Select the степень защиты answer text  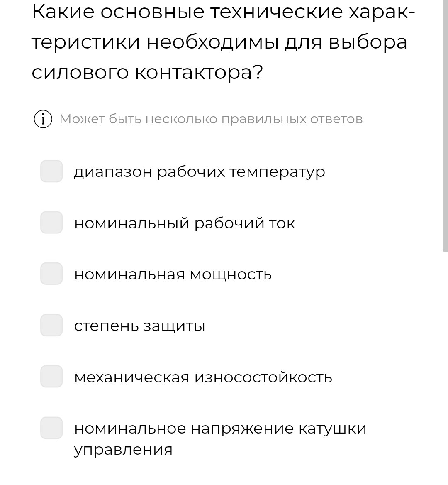140,326
